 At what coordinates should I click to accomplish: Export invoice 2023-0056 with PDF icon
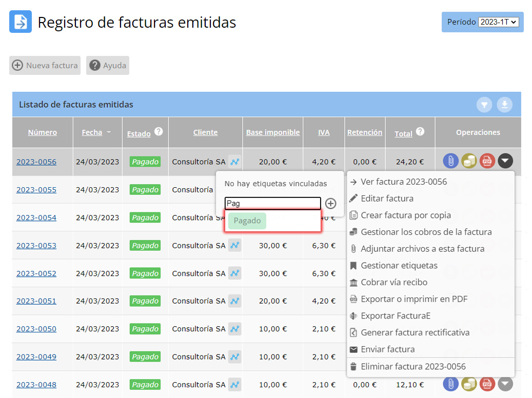click(x=487, y=161)
